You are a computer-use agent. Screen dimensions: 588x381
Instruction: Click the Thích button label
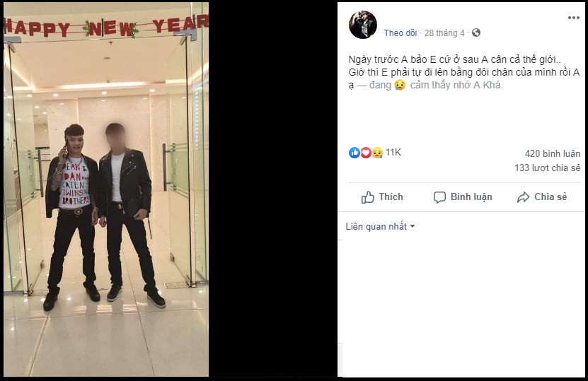click(391, 197)
